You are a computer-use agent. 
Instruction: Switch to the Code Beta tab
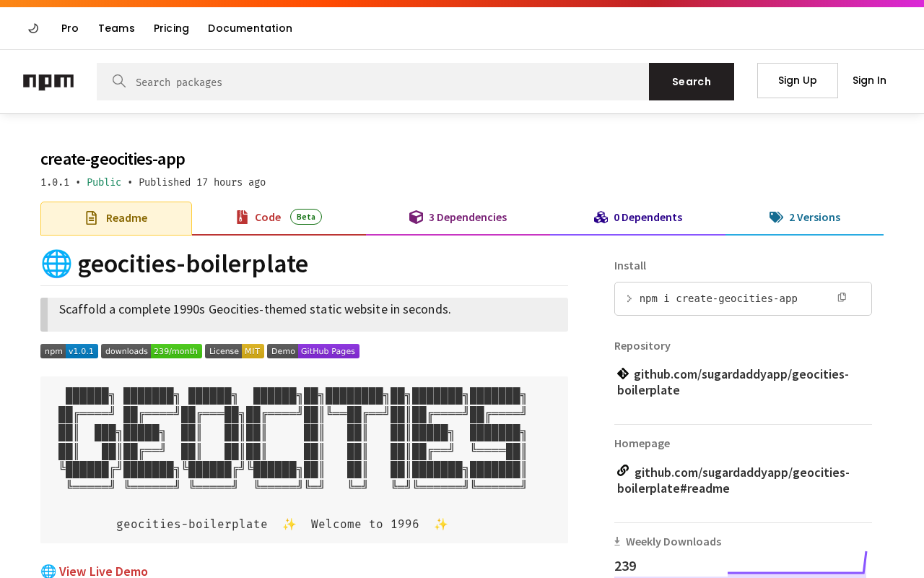(279, 217)
